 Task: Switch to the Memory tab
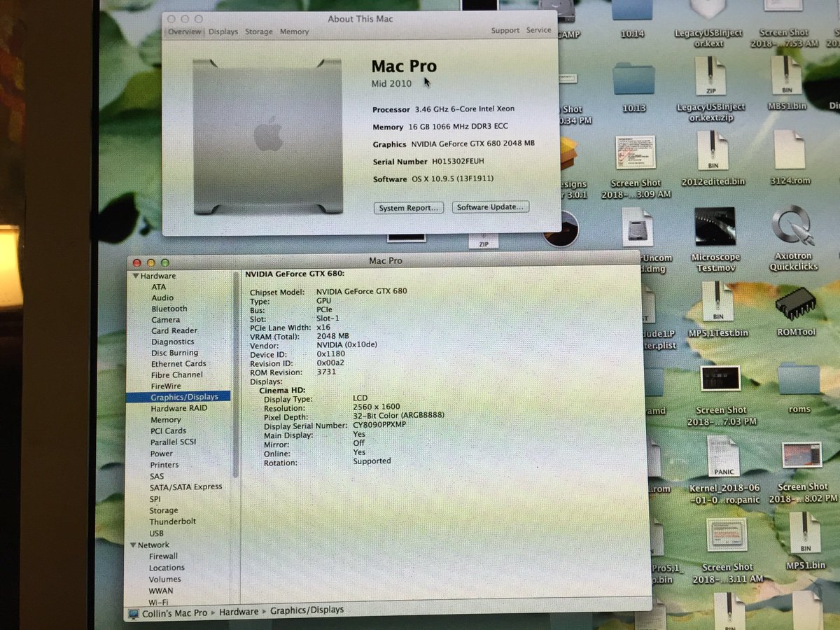pos(295,31)
